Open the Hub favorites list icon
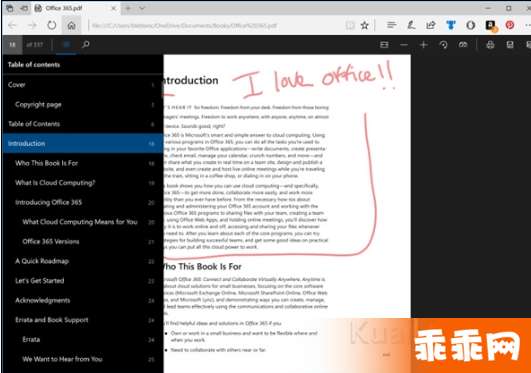This screenshot has width=531, height=373. pyautogui.click(x=391, y=25)
